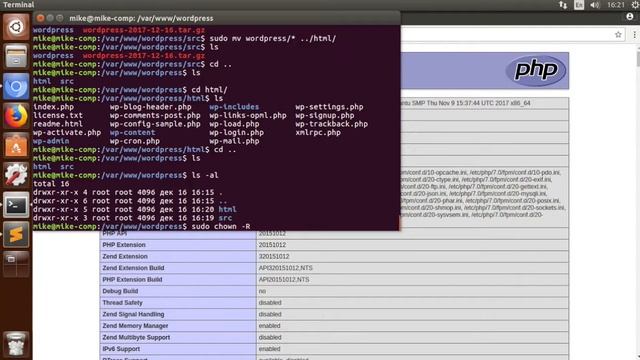
Task: Open the session power gear menu
Action: [x=635, y=5]
